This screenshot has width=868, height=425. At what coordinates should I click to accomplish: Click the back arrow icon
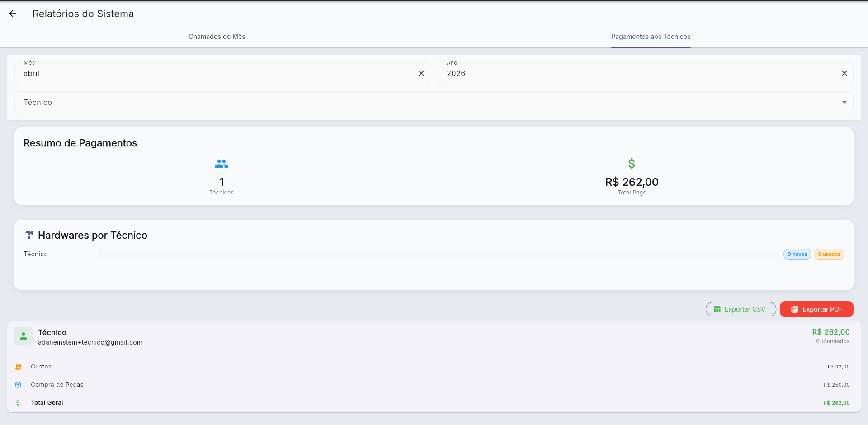(x=13, y=14)
